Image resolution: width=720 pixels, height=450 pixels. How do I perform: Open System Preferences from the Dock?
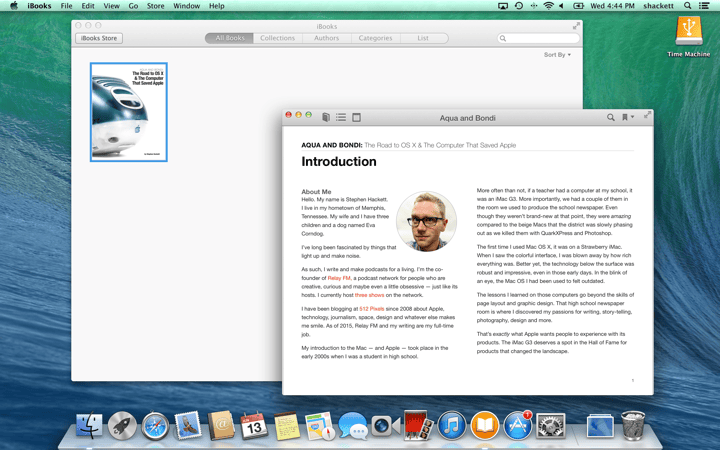point(551,426)
